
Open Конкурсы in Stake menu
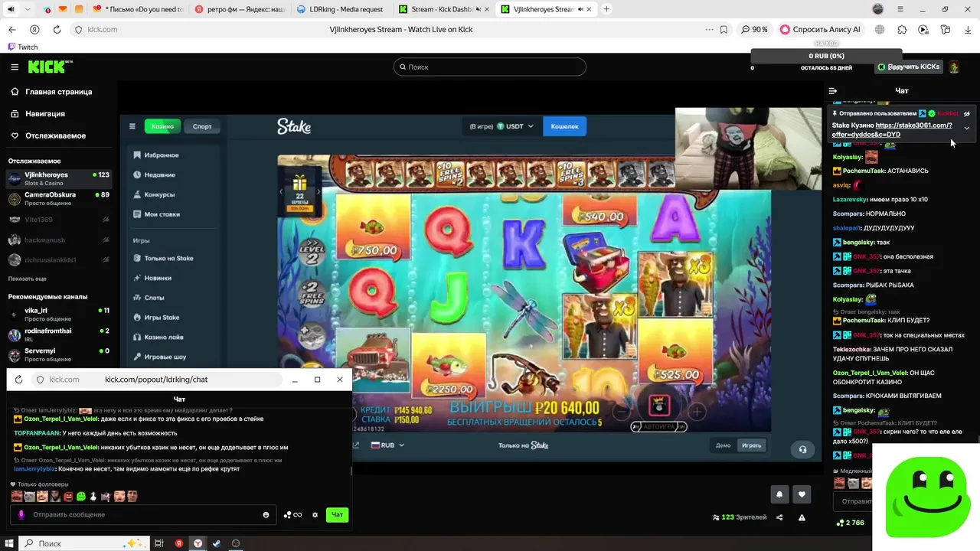click(x=154, y=194)
